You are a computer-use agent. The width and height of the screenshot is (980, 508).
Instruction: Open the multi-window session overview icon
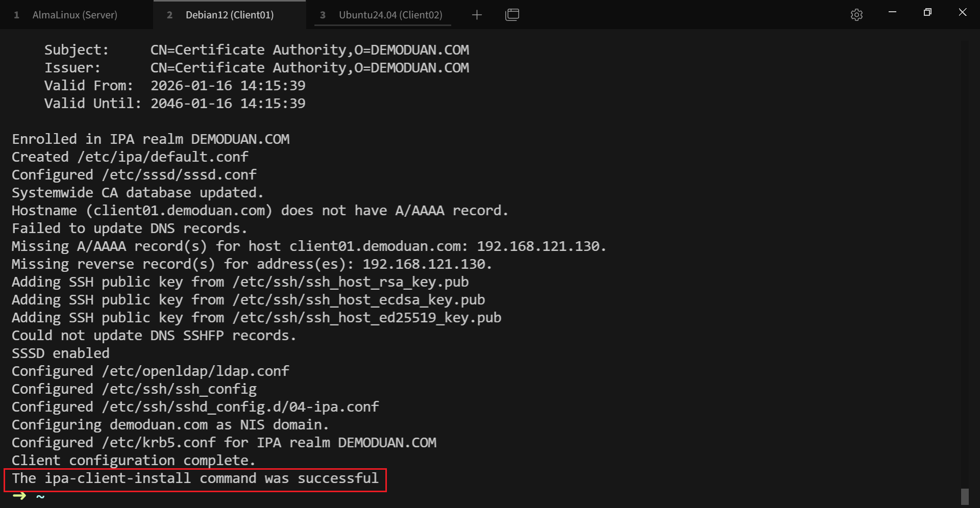click(x=512, y=15)
